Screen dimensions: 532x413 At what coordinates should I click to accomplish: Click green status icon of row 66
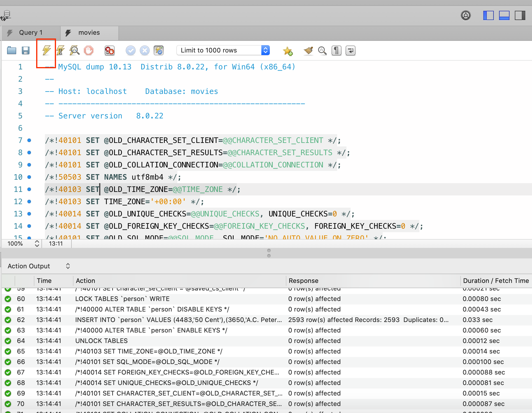click(x=8, y=362)
